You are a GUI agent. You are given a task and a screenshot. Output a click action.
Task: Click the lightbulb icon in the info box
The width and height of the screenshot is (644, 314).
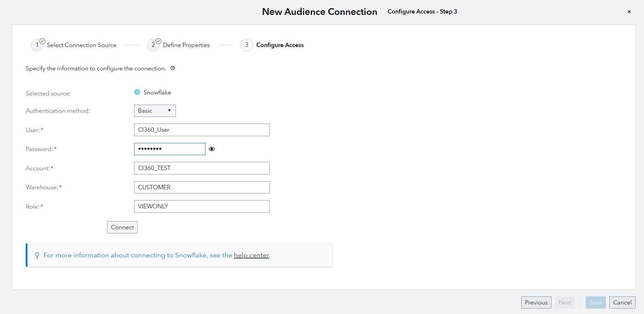tap(37, 255)
